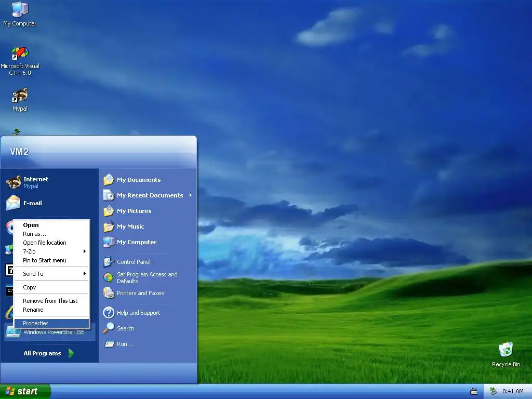Click the start button
This screenshot has height=399, width=532.
tap(25, 391)
